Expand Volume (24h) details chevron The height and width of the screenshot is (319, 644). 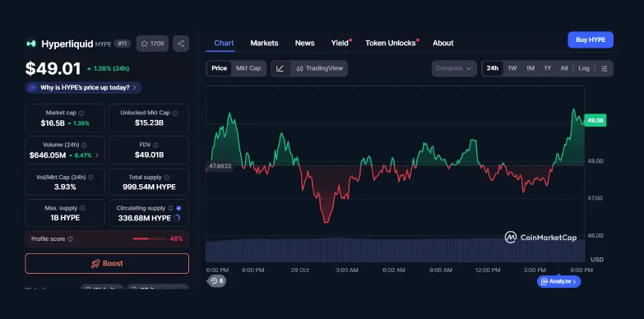click(97, 155)
